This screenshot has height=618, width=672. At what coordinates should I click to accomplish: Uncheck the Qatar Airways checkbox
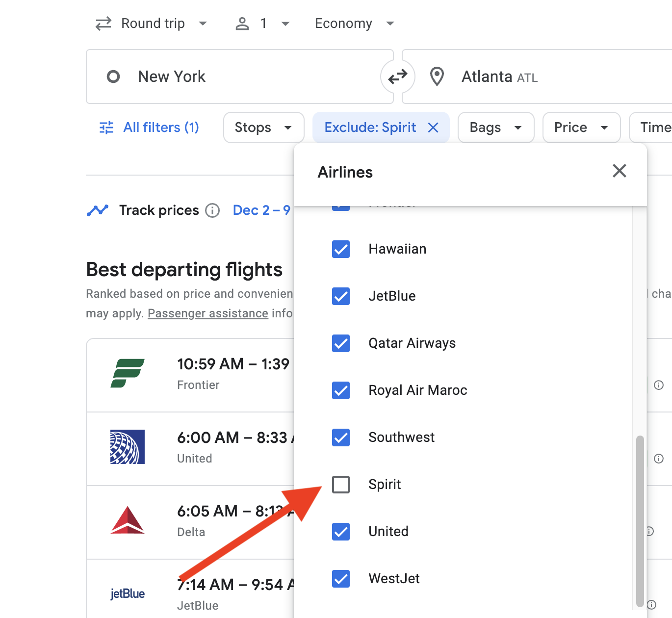pos(341,343)
